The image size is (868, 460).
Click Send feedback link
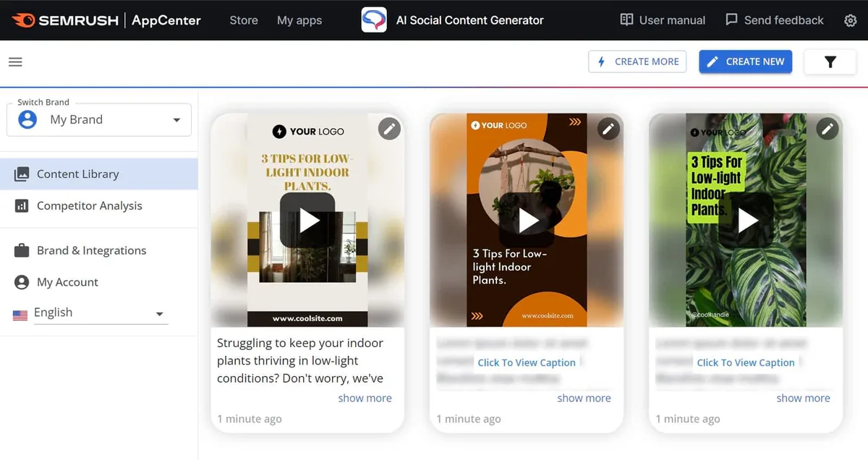point(775,20)
